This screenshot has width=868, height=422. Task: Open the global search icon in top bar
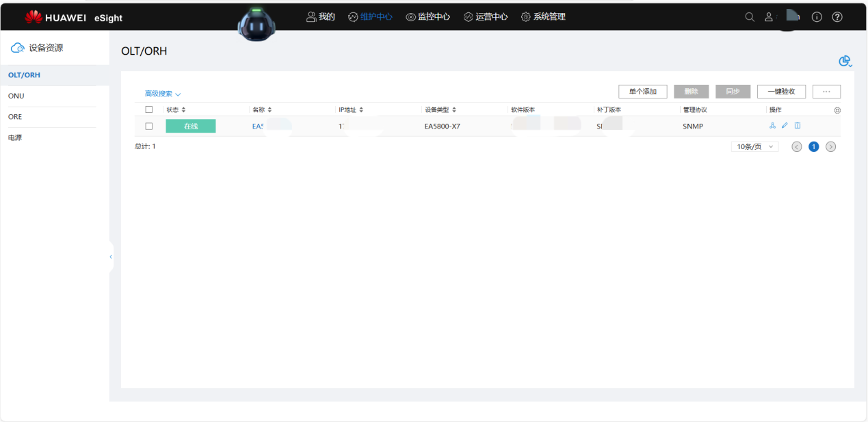point(749,16)
